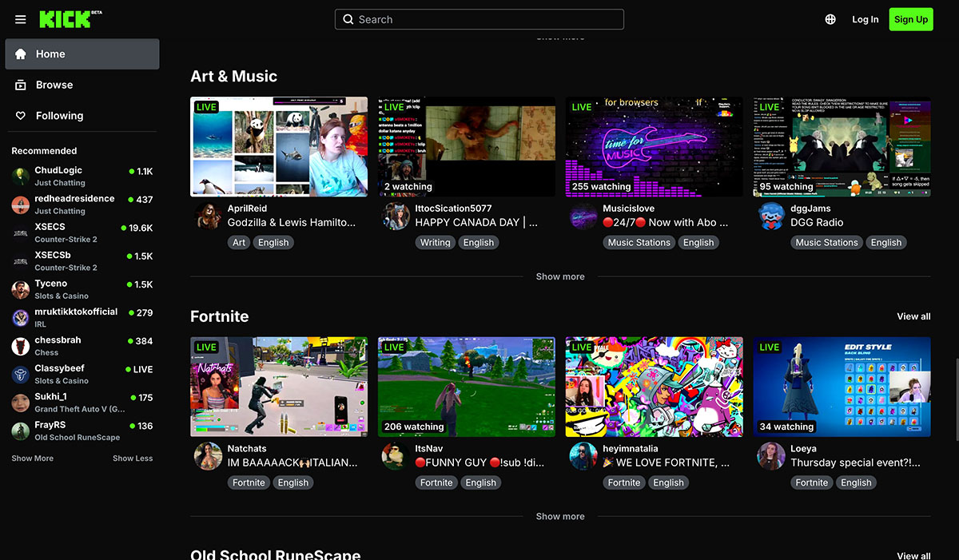Click Natchats' streamer avatar
The height and width of the screenshot is (560, 959).
pyautogui.click(x=209, y=456)
